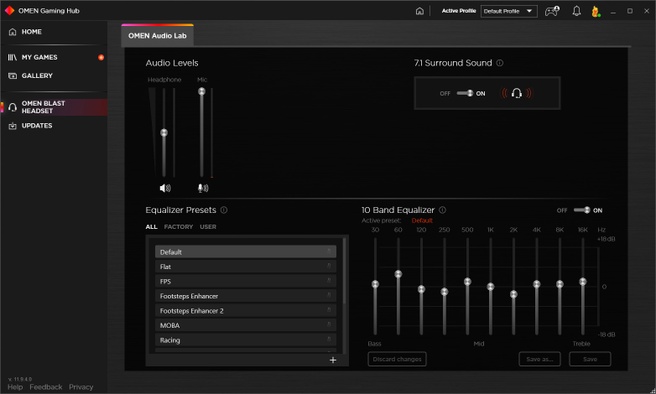Screen dimensions: 656x394
Task: Click the surround headset icon
Action: pyautogui.click(x=517, y=93)
